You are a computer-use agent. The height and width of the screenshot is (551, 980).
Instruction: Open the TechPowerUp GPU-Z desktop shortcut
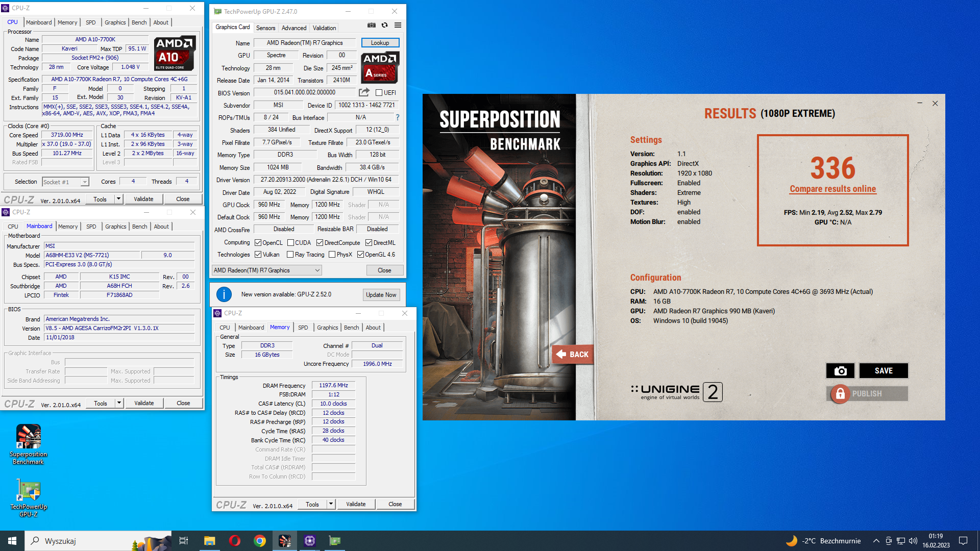(x=29, y=498)
